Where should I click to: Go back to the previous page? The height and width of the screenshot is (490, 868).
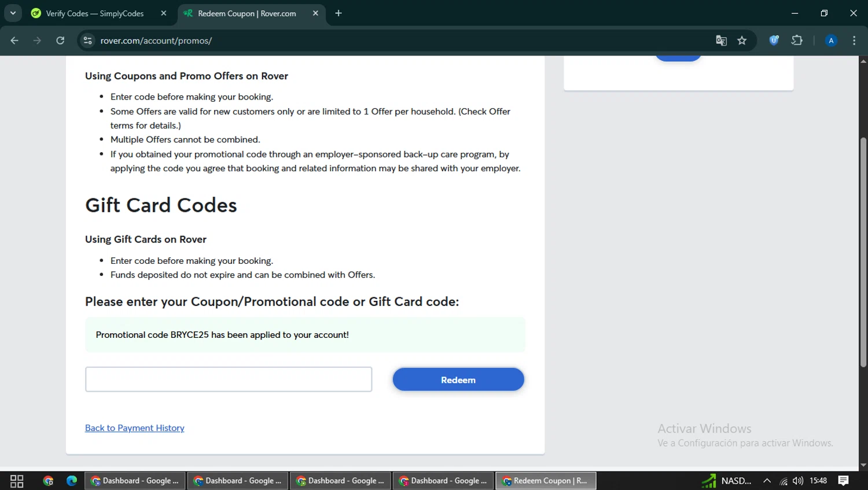pos(14,40)
